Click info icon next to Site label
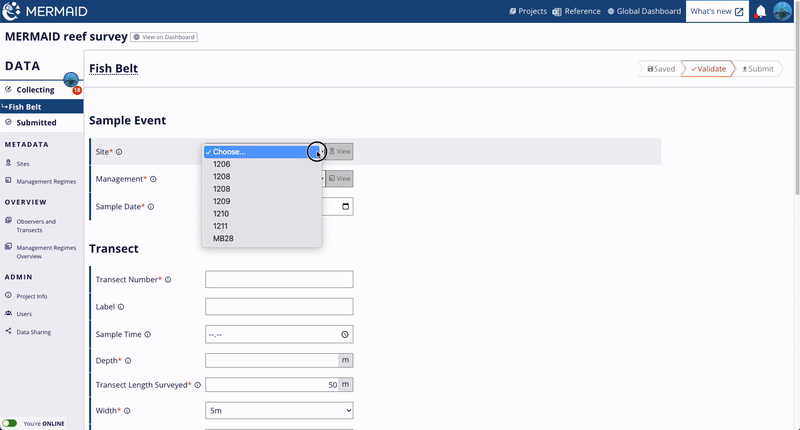This screenshot has width=800, height=430. point(119,152)
